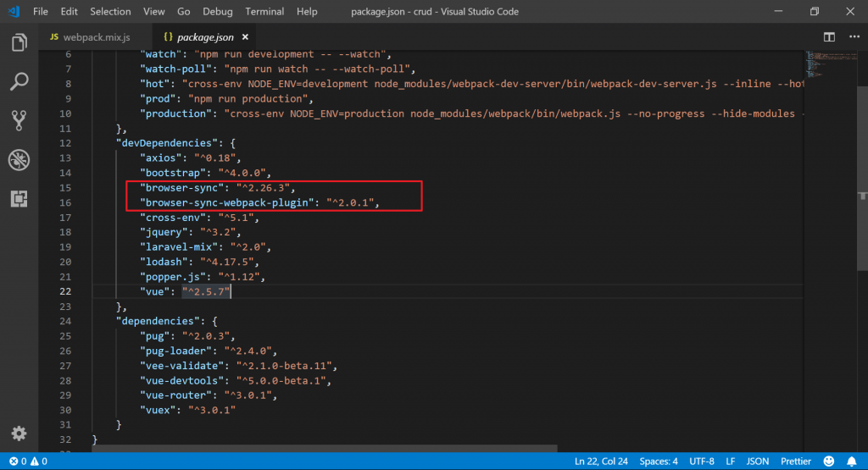The width and height of the screenshot is (868, 470).
Task: Click the "bootstrap" key on line 14
Action: pos(173,173)
